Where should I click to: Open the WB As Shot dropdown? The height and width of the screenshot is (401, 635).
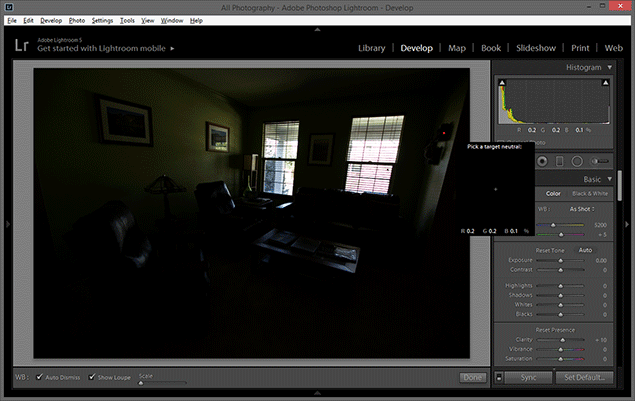581,209
